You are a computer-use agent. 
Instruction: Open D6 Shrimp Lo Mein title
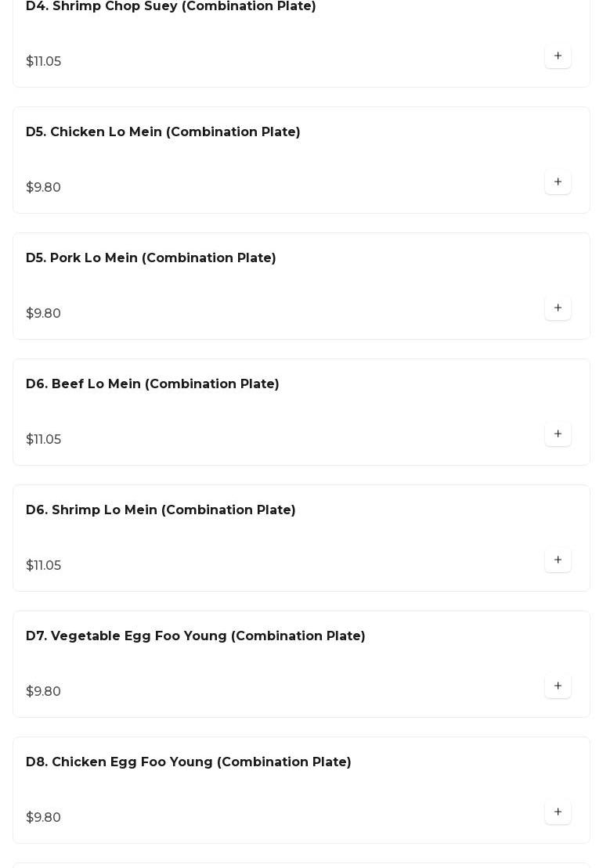click(161, 510)
